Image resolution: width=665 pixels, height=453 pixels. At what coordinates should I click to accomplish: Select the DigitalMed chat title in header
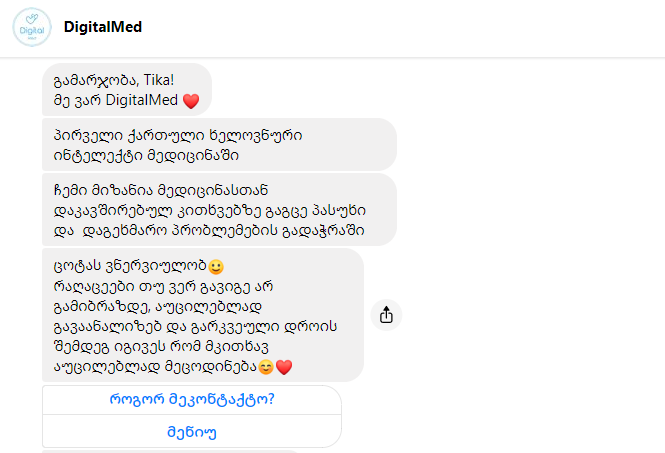(x=103, y=27)
